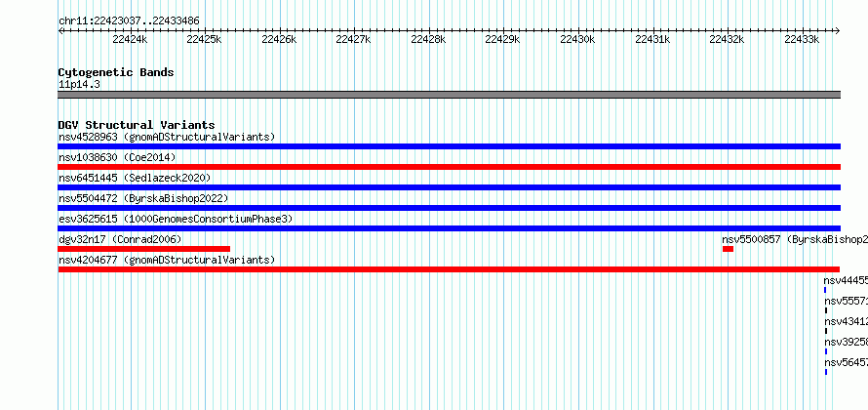
Task: Click the truncated nsv5557 variant label
Action: pos(846,301)
